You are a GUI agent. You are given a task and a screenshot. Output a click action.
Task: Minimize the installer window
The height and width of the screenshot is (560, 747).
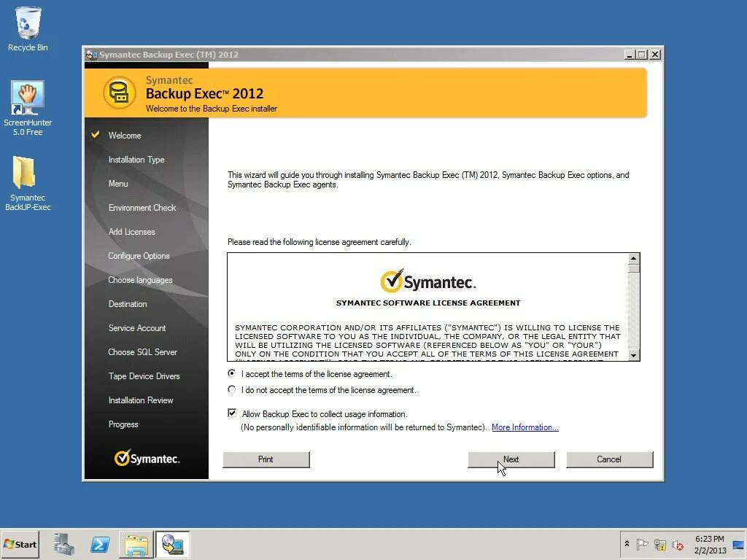point(630,55)
